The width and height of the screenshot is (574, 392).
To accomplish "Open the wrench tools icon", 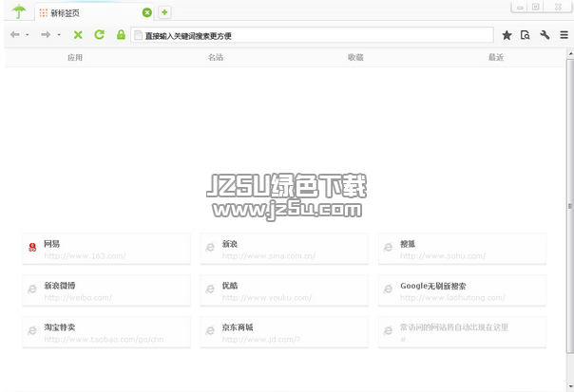I will click(x=545, y=35).
